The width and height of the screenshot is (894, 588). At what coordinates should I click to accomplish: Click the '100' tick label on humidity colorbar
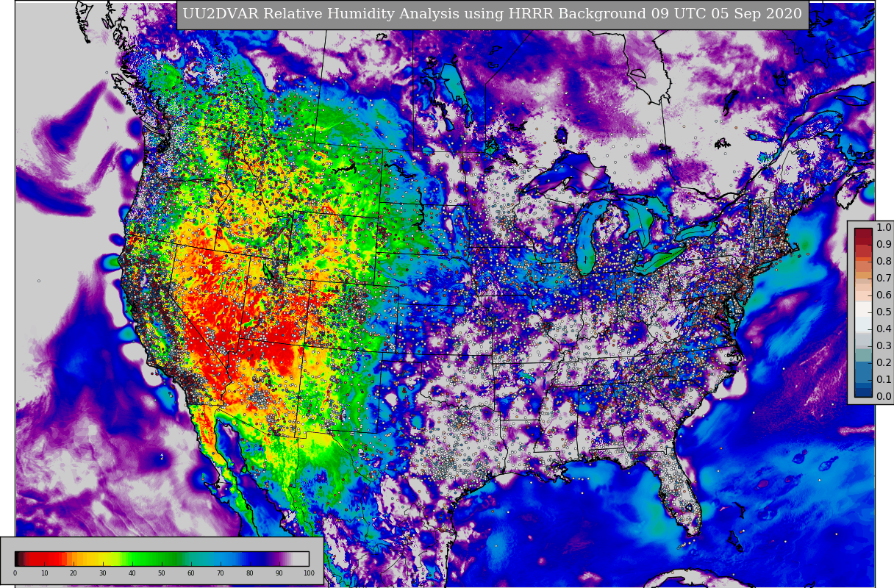pyautogui.click(x=309, y=573)
